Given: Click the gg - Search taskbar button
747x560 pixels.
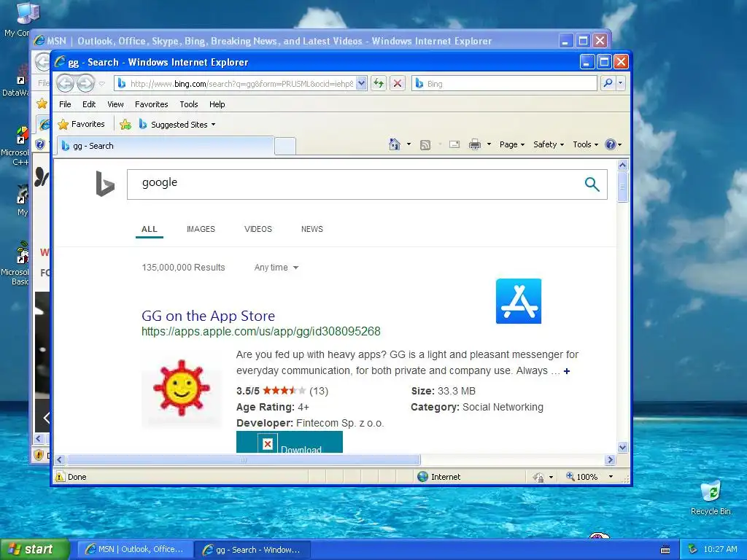Looking at the screenshot, I should point(253,550).
